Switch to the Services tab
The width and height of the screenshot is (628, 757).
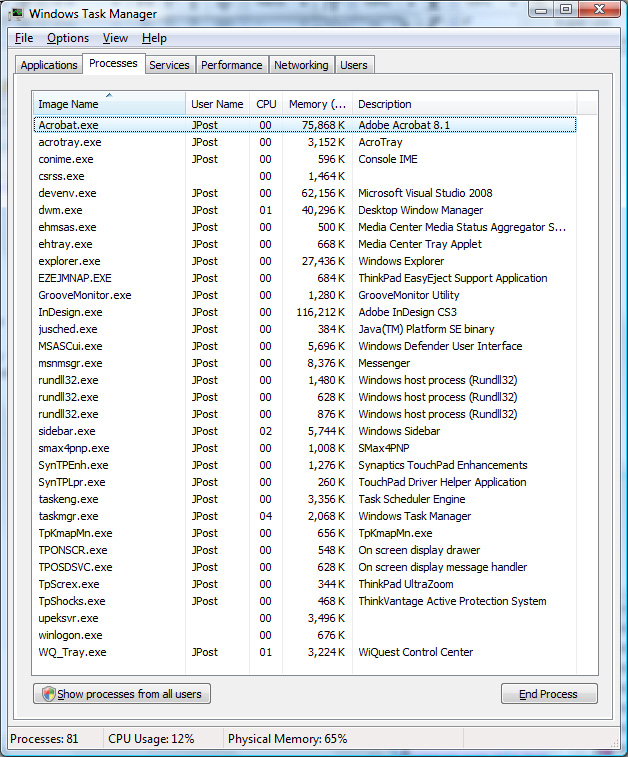(169, 65)
